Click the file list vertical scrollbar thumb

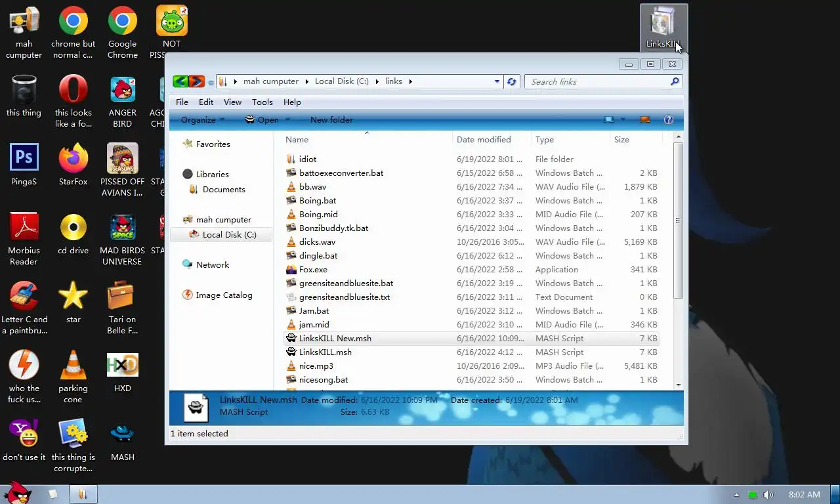(x=678, y=220)
